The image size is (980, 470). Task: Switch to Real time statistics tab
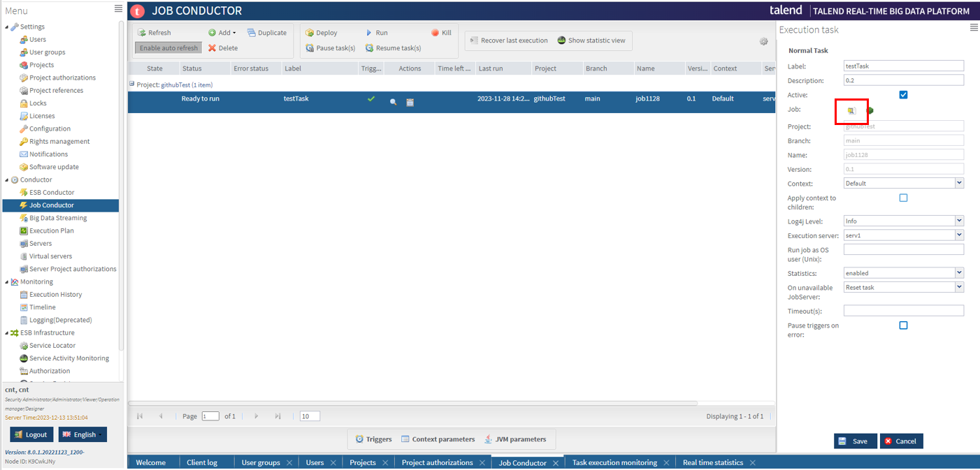(713, 462)
